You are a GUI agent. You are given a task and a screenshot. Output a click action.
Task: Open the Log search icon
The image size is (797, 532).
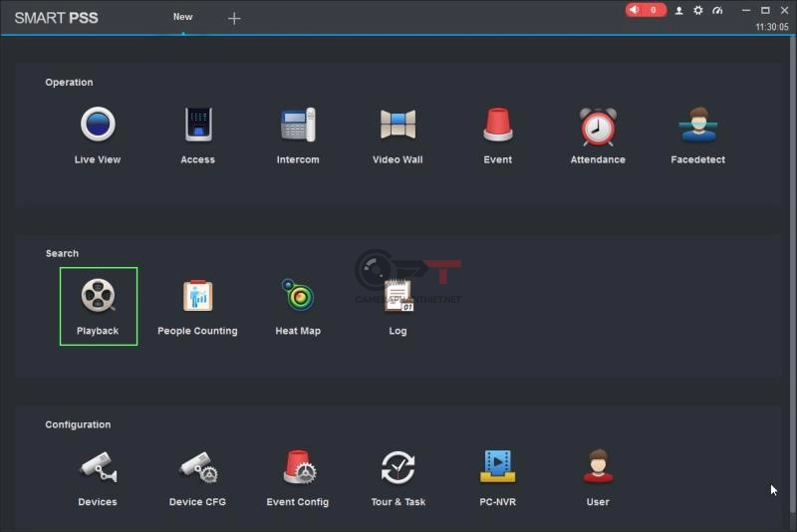(x=398, y=297)
